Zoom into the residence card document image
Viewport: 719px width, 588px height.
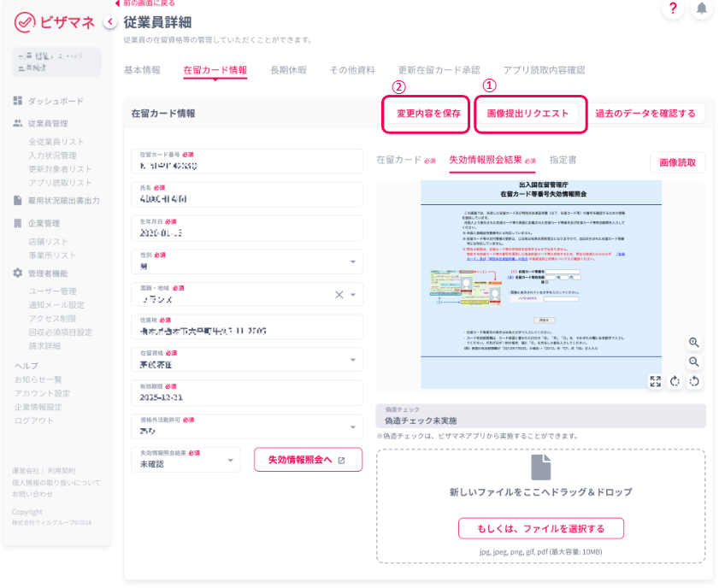(x=693, y=343)
